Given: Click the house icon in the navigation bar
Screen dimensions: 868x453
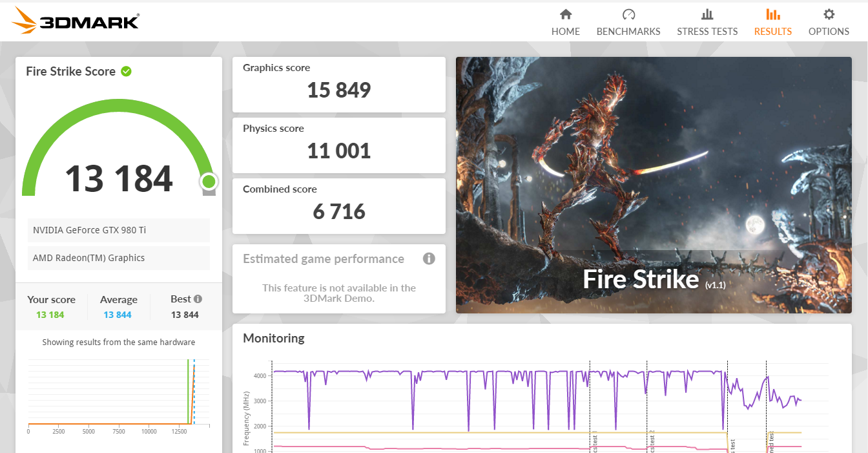Looking at the screenshot, I should click(566, 14).
